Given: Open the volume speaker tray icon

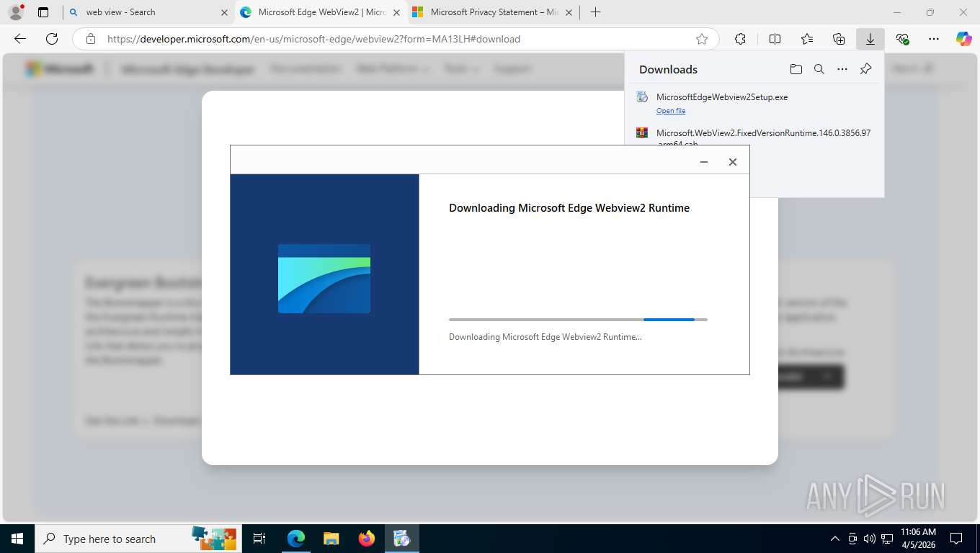Looking at the screenshot, I should pos(869,539).
